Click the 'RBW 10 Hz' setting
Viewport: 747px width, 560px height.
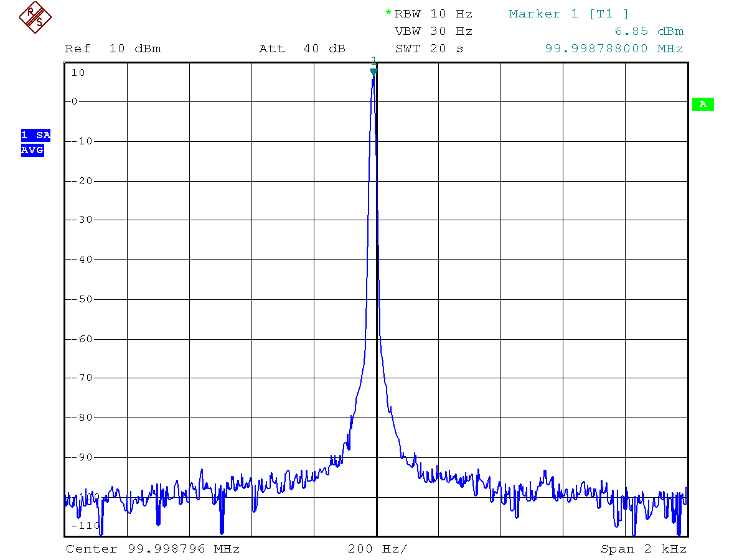click(433, 14)
